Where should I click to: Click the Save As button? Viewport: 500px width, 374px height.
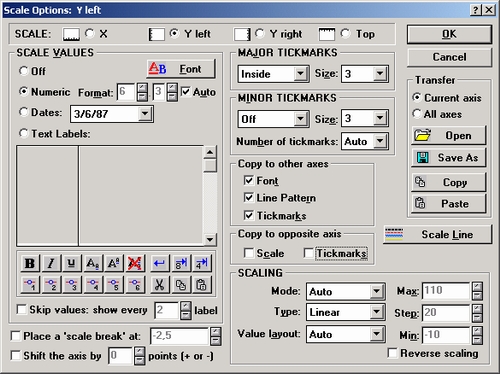point(449,157)
